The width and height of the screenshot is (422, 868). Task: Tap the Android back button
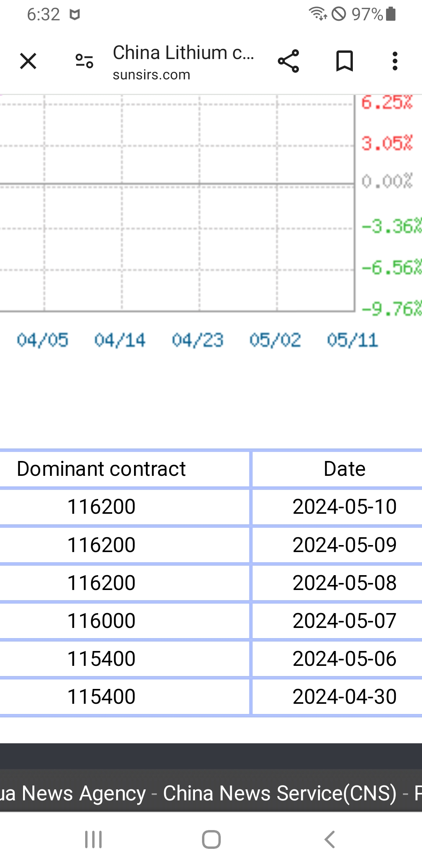point(330,839)
